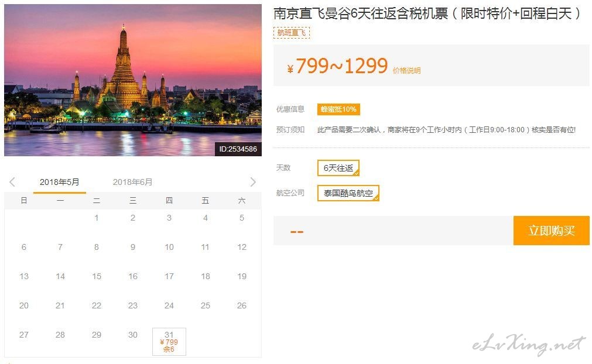Select calendar date 18
The image size is (592, 364).
(206, 276)
